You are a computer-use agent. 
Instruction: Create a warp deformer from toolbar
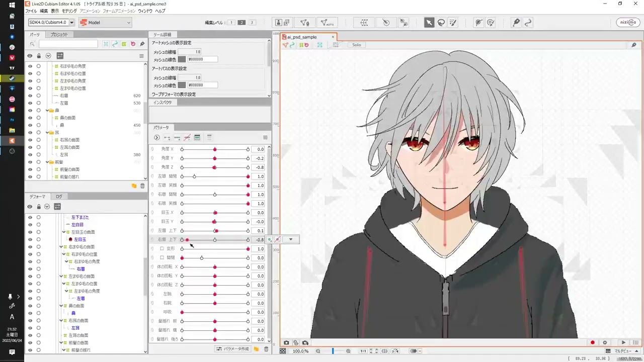coord(364,22)
